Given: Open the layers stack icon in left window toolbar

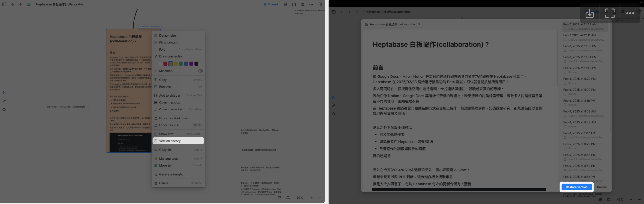Looking at the screenshot, I should (x=285, y=4).
